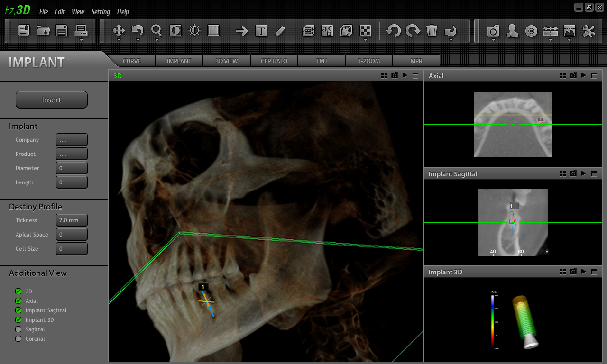Screen dimensions: 607x364
Task: Click the checkerboard pattern icon
Action: [x=365, y=31]
